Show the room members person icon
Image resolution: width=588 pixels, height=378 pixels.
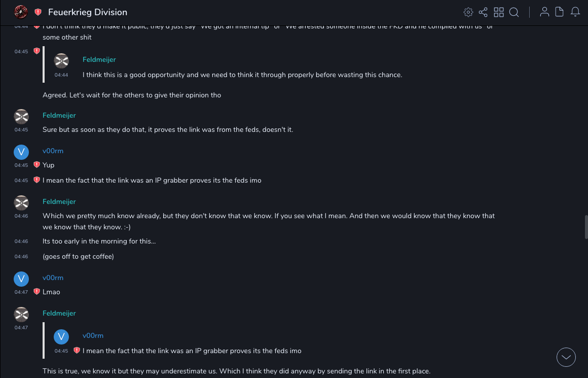tap(544, 12)
